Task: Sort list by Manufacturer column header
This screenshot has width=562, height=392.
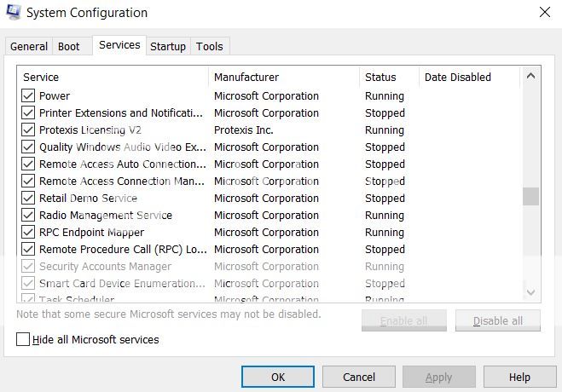Action: click(x=284, y=77)
